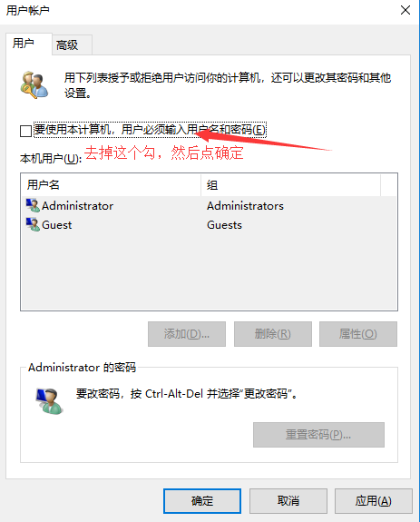Image resolution: width=420 pixels, height=522 pixels.
Task: Click the Guest user account icon
Action: click(33, 225)
